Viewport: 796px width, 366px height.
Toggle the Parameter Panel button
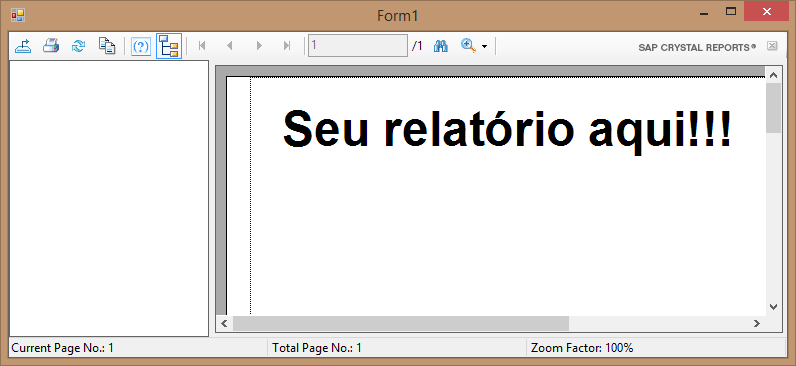[141, 46]
